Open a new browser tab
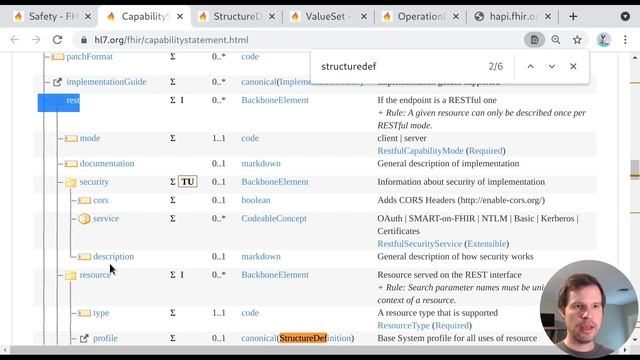 coord(573,16)
